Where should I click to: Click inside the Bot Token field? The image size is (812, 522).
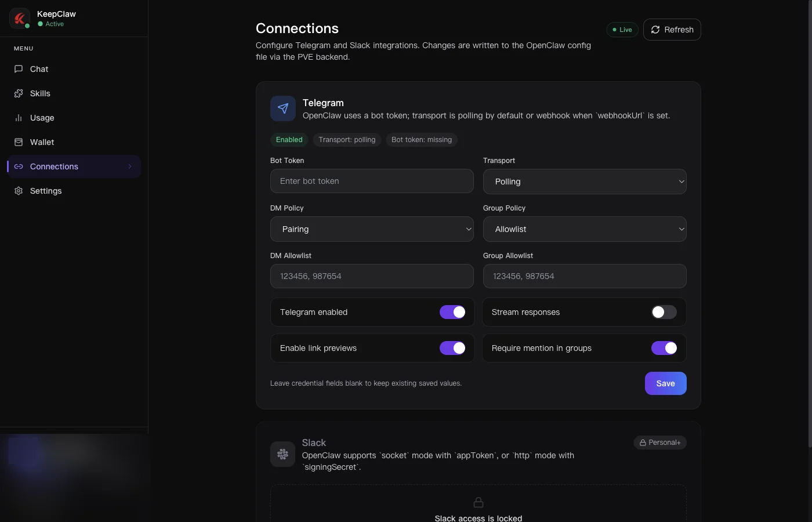[372, 181]
